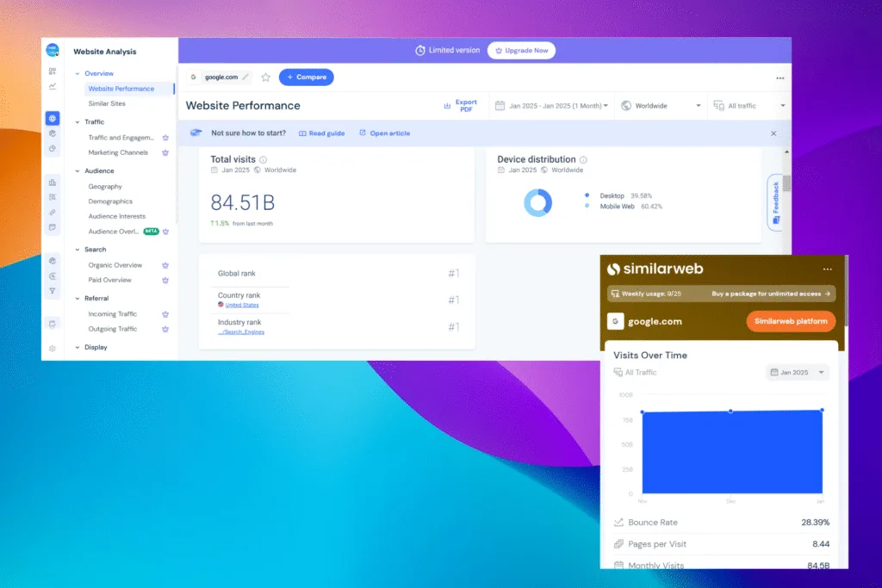882x588 pixels.
Task: Open the three-dot menu in dashboard header
Action: click(x=780, y=78)
